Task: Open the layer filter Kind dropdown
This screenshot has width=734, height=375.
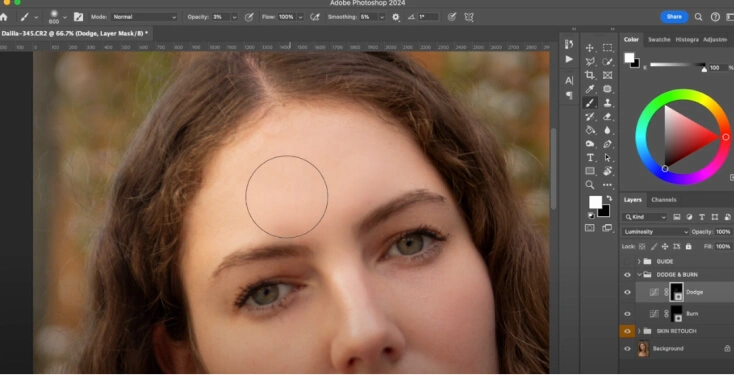Action: 644,217
